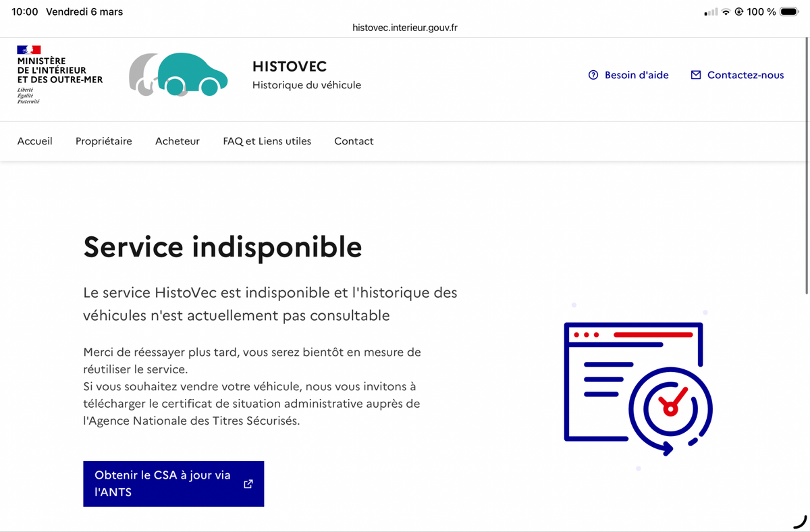Open the Besoin d'aide link
This screenshot has height=532, width=810.
tap(628, 75)
